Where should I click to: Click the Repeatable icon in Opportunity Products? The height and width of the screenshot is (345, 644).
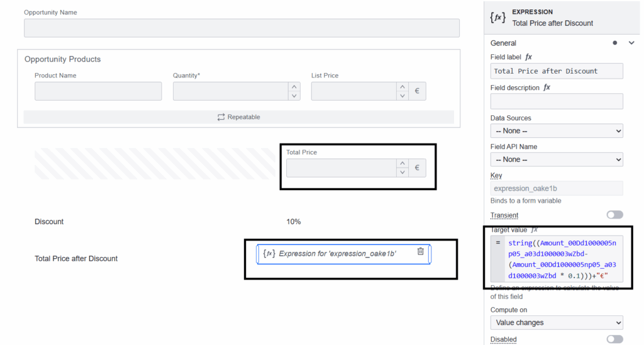[x=221, y=117]
